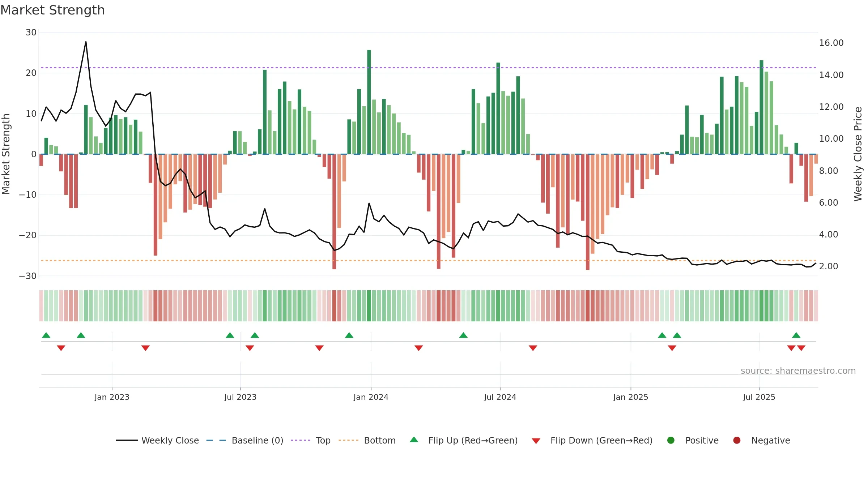Screen dimensions: 868x488
Task: Click the "Jan 2023" x-axis label
Action: (x=112, y=397)
